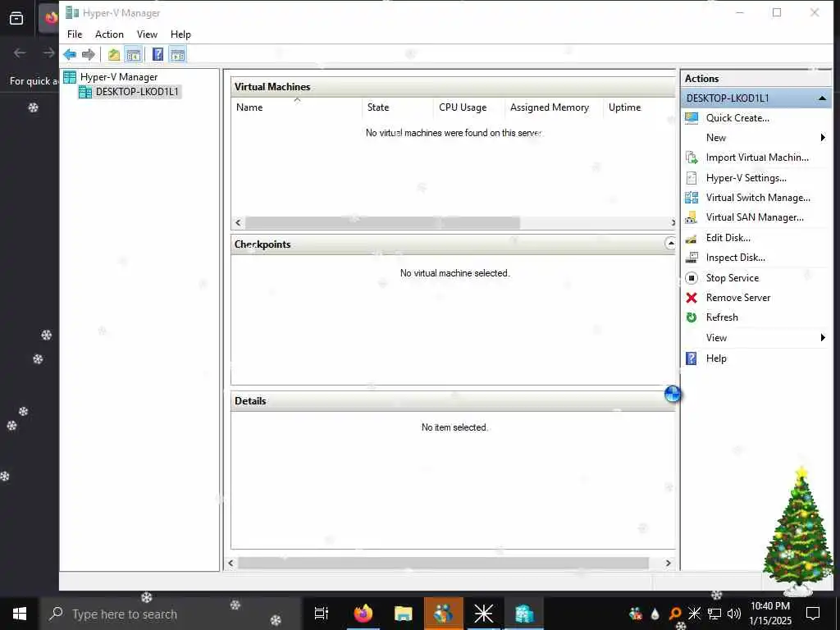This screenshot has width=840, height=630.
Task: Click the Forward arrow in Hyper-V toolbar
Action: click(x=89, y=54)
